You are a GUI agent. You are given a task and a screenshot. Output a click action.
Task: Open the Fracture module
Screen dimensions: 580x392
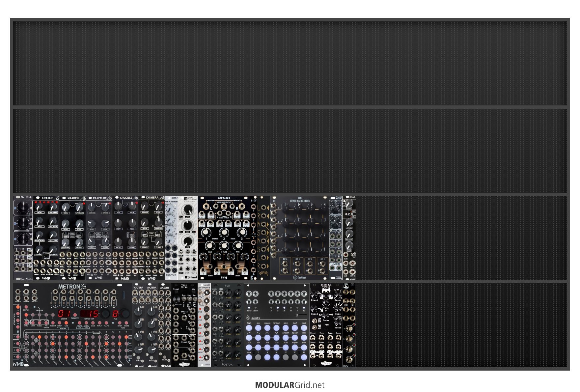point(99,238)
